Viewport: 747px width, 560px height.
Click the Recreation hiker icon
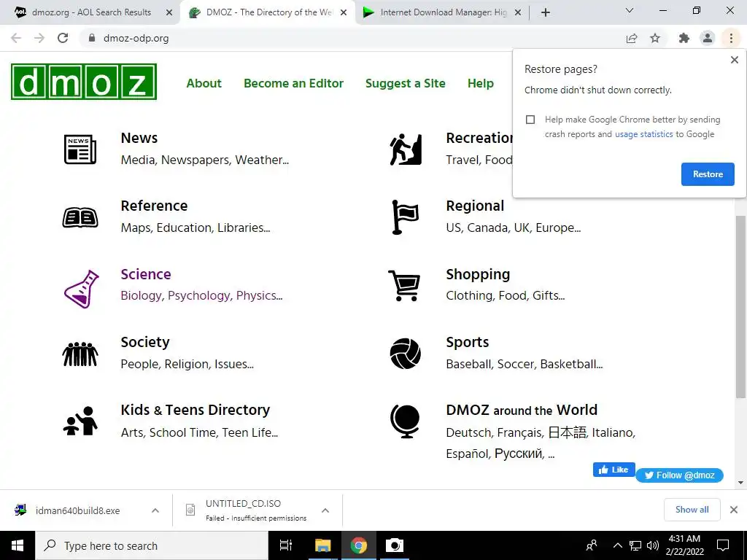point(406,149)
